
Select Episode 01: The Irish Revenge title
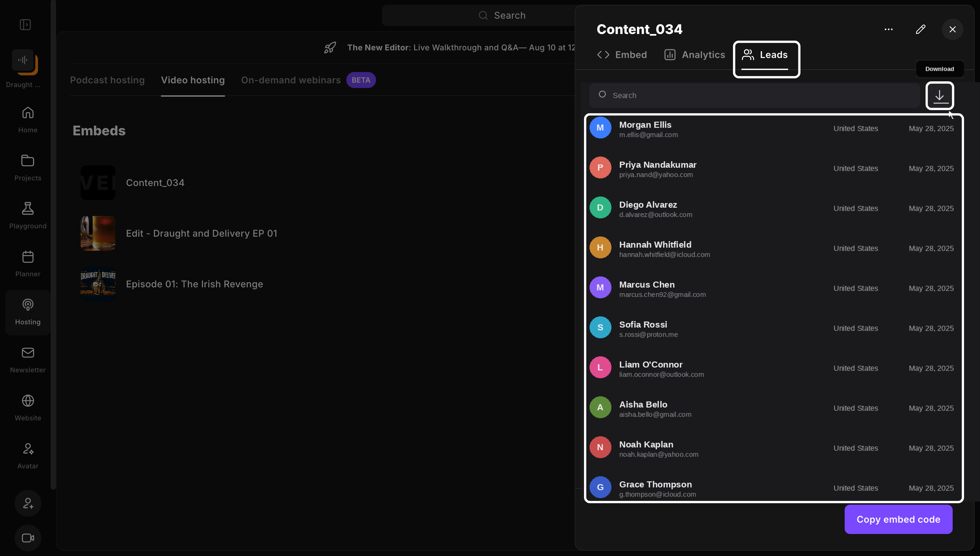coord(194,284)
